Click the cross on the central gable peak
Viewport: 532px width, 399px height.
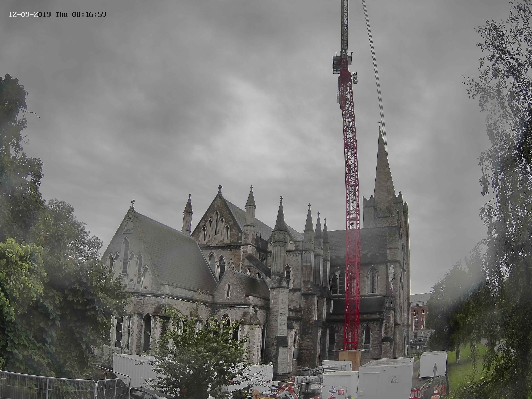coord(220,187)
